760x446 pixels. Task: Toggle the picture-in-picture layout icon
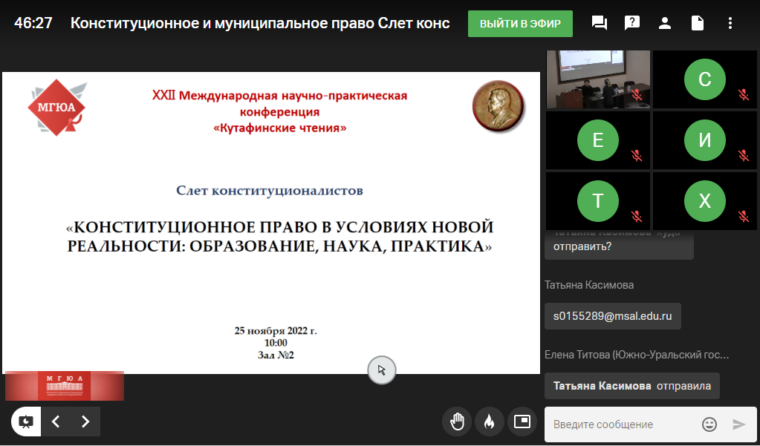tap(521, 421)
